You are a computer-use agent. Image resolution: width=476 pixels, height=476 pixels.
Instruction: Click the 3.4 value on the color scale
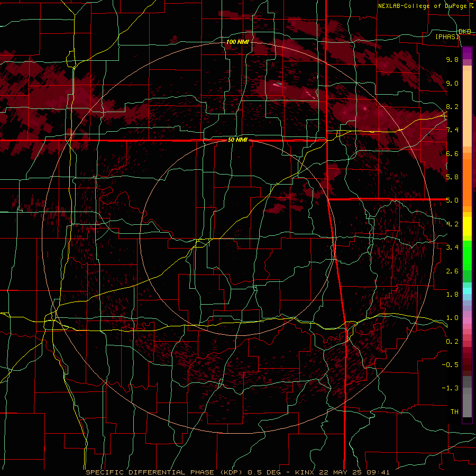click(x=452, y=248)
